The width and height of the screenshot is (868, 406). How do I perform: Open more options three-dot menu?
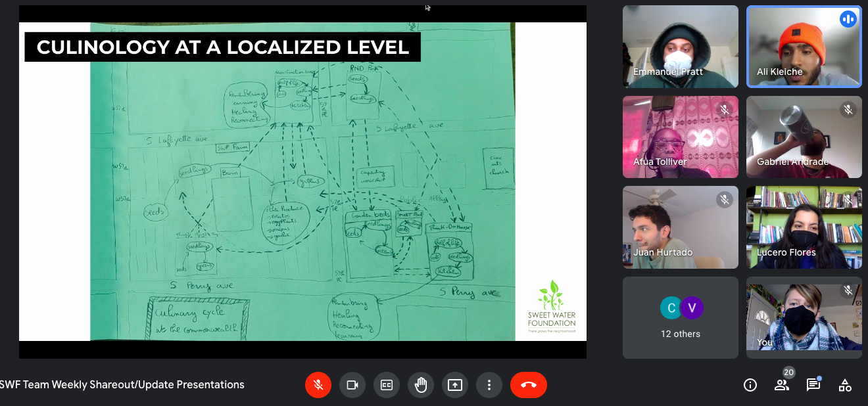coord(489,385)
